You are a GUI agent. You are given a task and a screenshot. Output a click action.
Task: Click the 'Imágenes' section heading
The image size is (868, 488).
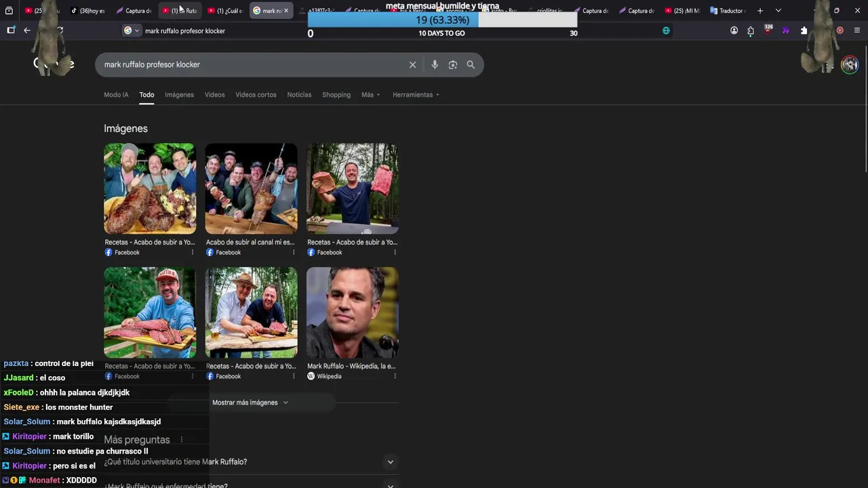click(125, 128)
